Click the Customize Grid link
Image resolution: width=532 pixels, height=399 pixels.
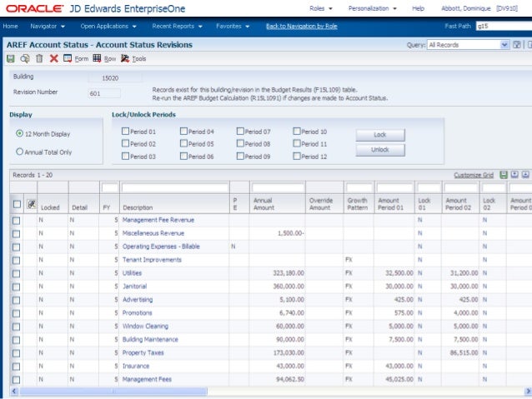(x=474, y=175)
